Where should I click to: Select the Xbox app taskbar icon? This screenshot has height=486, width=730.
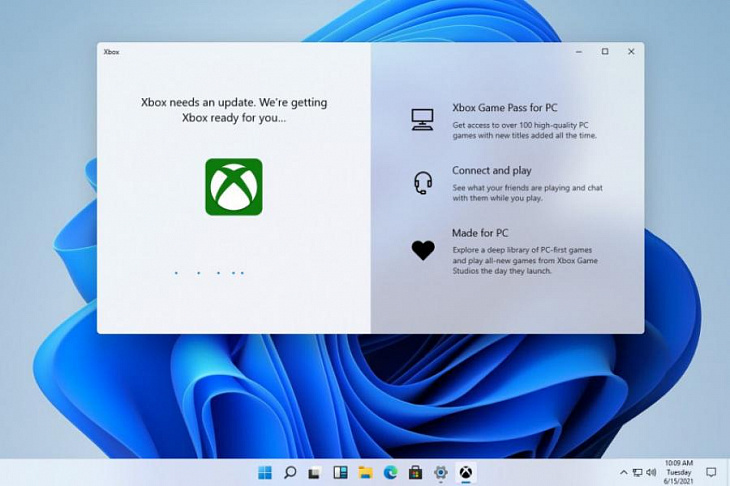click(466, 472)
